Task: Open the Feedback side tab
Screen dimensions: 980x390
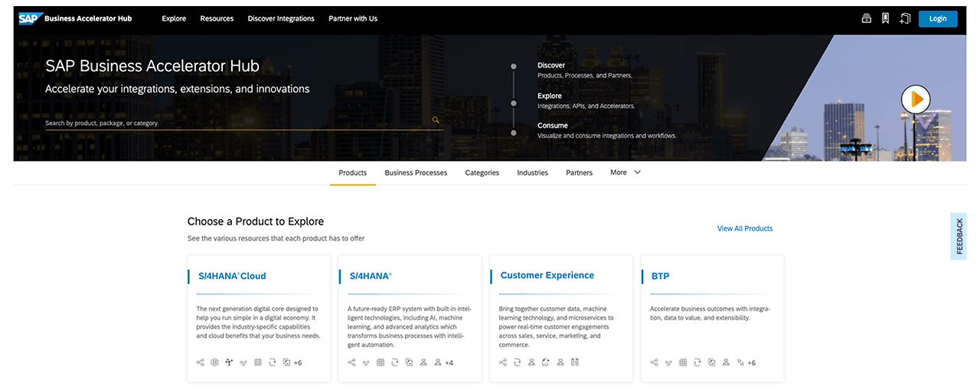Action: click(959, 236)
